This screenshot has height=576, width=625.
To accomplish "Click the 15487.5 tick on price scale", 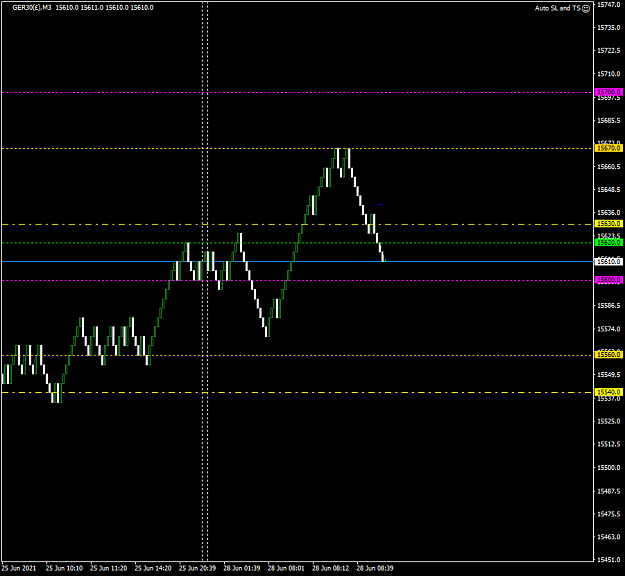I will pyautogui.click(x=608, y=491).
